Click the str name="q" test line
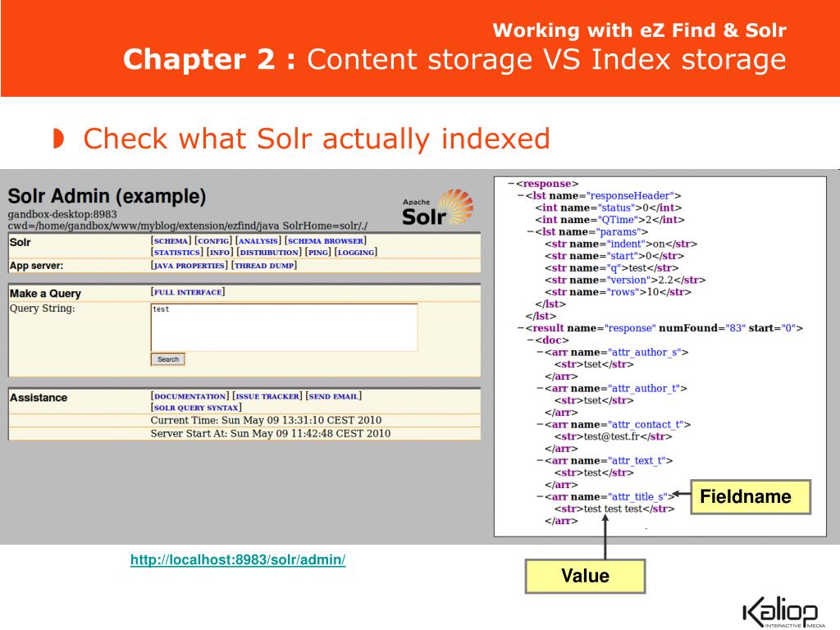 612,268
